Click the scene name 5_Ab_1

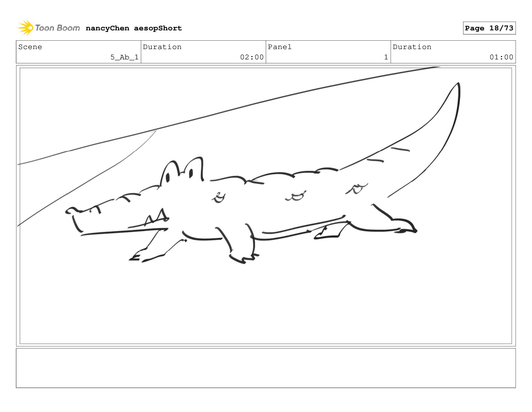point(125,57)
